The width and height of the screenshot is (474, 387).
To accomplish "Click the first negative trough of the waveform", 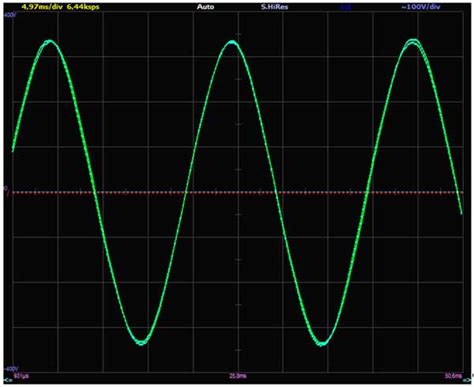I will coord(141,342).
